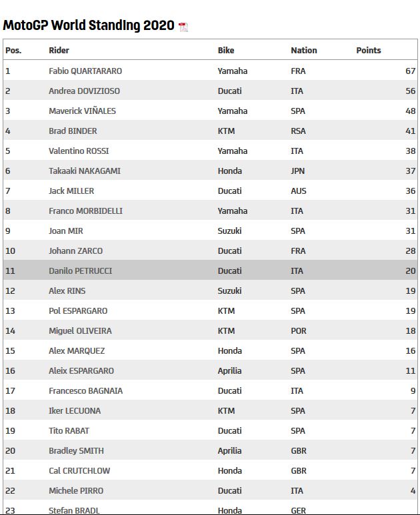The image size is (420, 515).
Task: Select the Nation column header
Action: pyautogui.click(x=304, y=50)
